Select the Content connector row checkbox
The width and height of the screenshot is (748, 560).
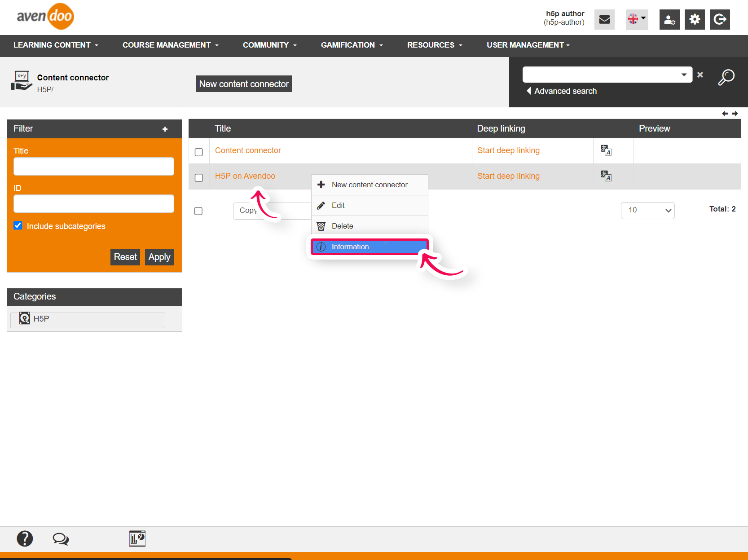(x=199, y=152)
